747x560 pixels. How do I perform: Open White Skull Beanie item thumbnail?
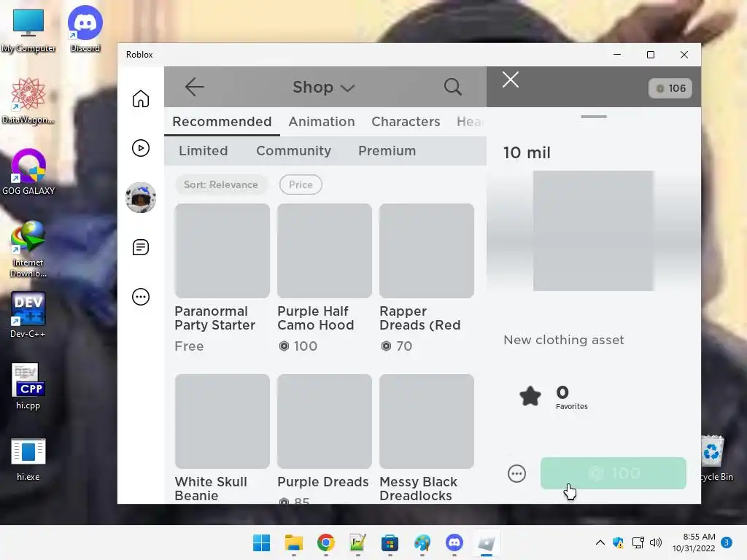pyautogui.click(x=222, y=421)
